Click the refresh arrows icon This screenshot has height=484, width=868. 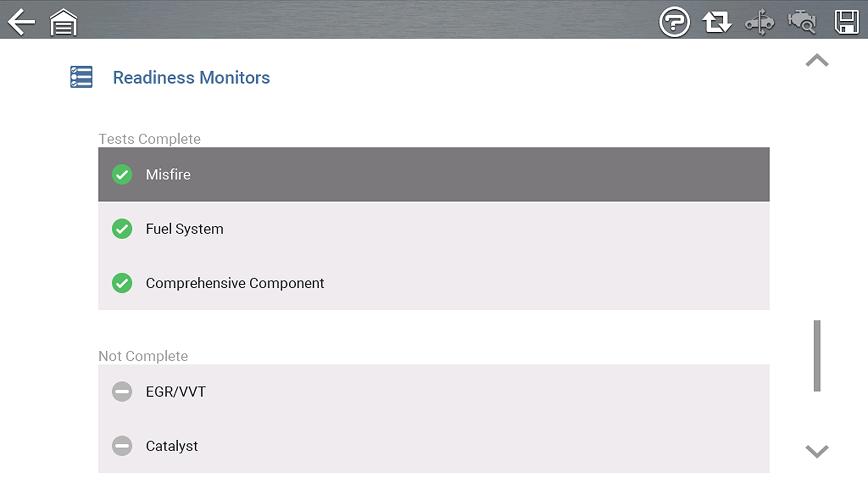[x=716, y=23]
